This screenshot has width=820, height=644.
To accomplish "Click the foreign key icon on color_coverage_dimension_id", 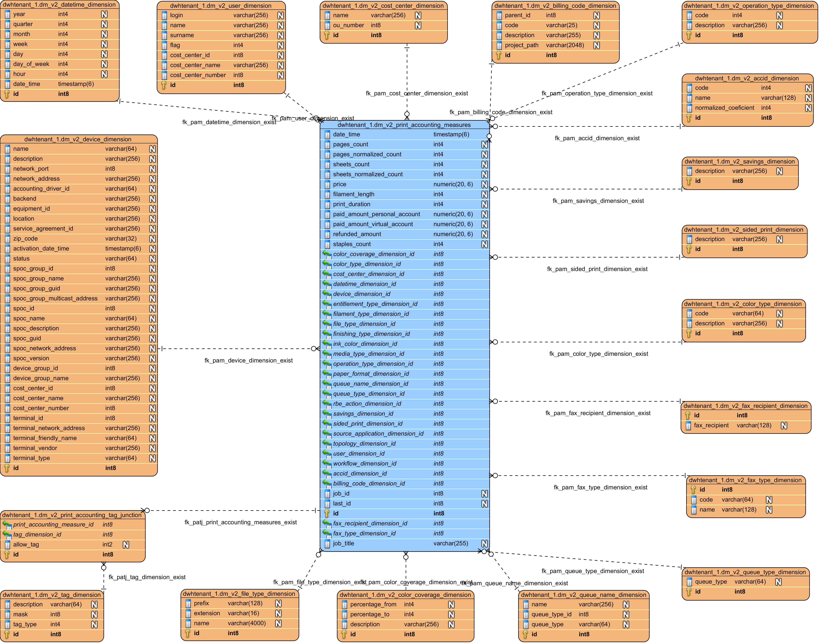I will click(x=327, y=254).
